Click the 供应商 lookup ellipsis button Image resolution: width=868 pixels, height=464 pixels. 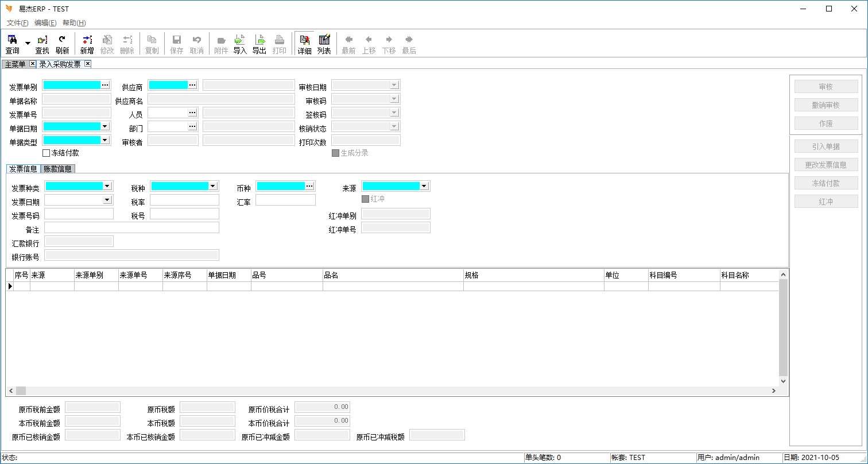point(193,85)
